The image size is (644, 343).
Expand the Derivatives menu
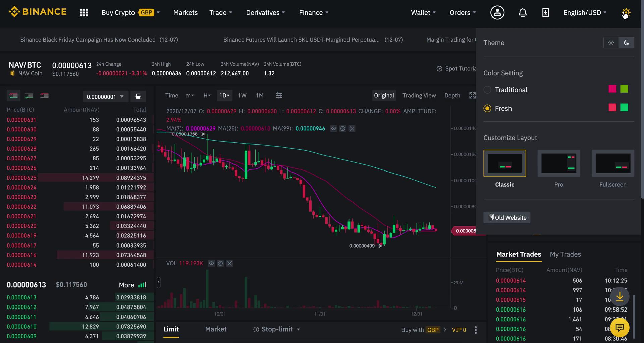pyautogui.click(x=265, y=13)
